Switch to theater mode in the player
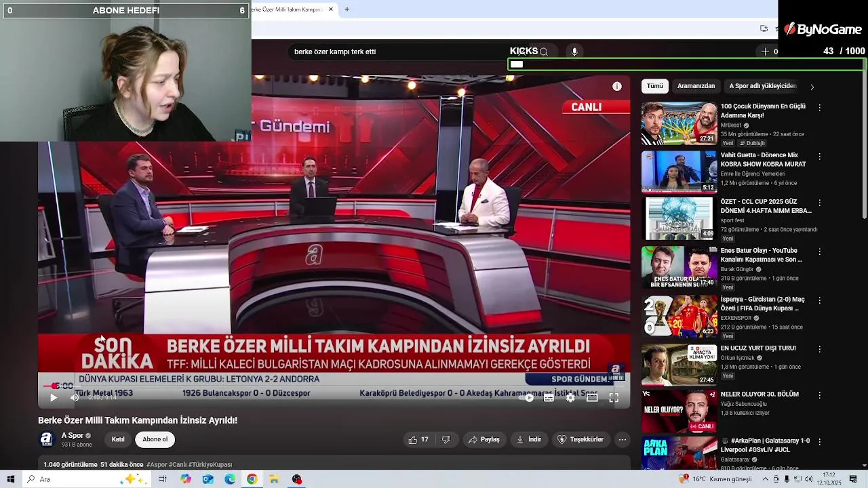Screen dimensions: 868x488 pyautogui.click(x=592, y=398)
